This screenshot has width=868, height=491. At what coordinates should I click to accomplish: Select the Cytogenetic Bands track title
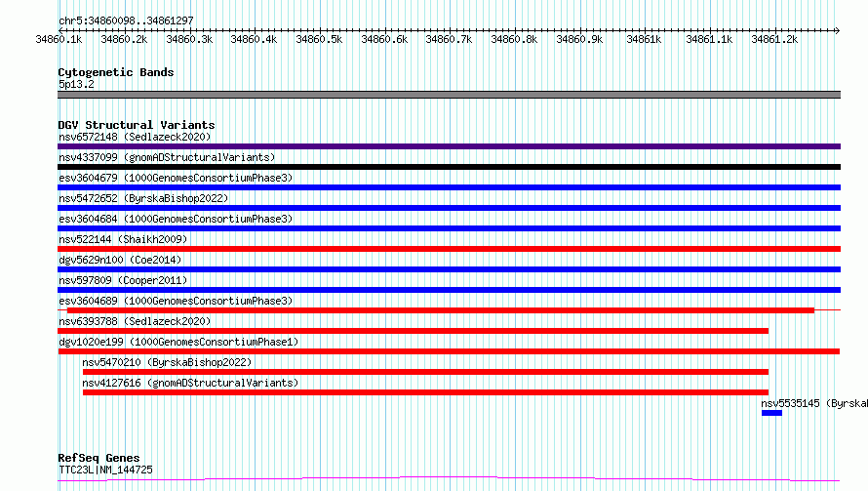(116, 72)
